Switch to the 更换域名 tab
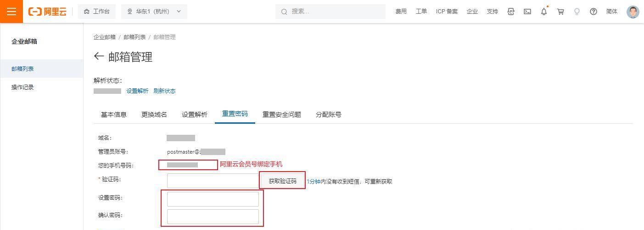Viewport: 644px width, 230px height. tap(154, 115)
